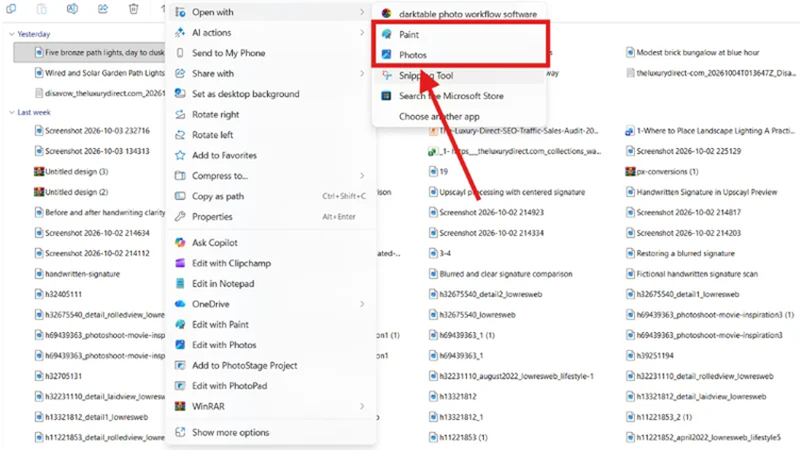800x450 pixels.
Task: Select file h11221853_2 (1)
Action: click(x=659, y=417)
